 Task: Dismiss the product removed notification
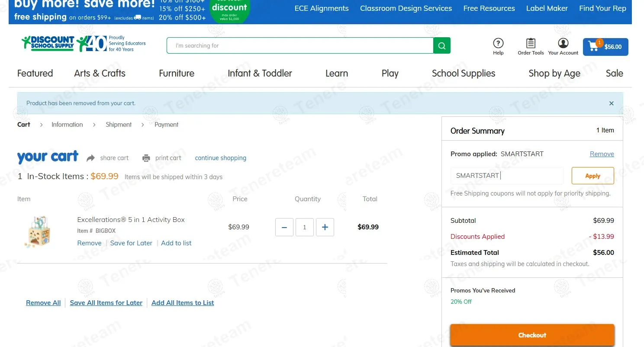pyautogui.click(x=611, y=103)
